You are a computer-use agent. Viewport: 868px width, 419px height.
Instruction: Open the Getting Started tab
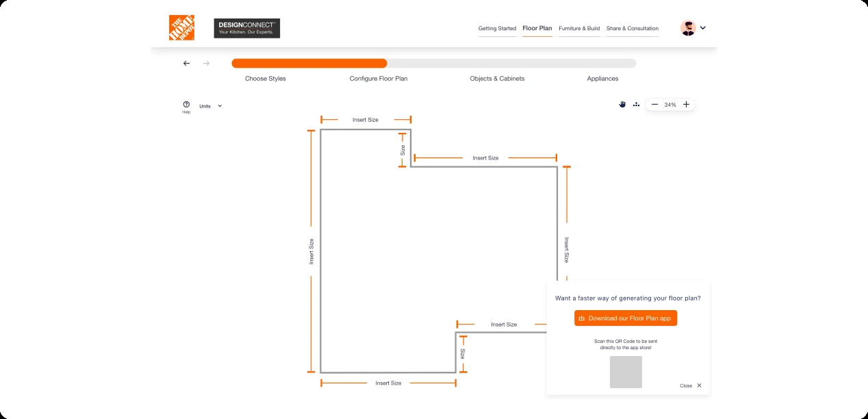(497, 29)
